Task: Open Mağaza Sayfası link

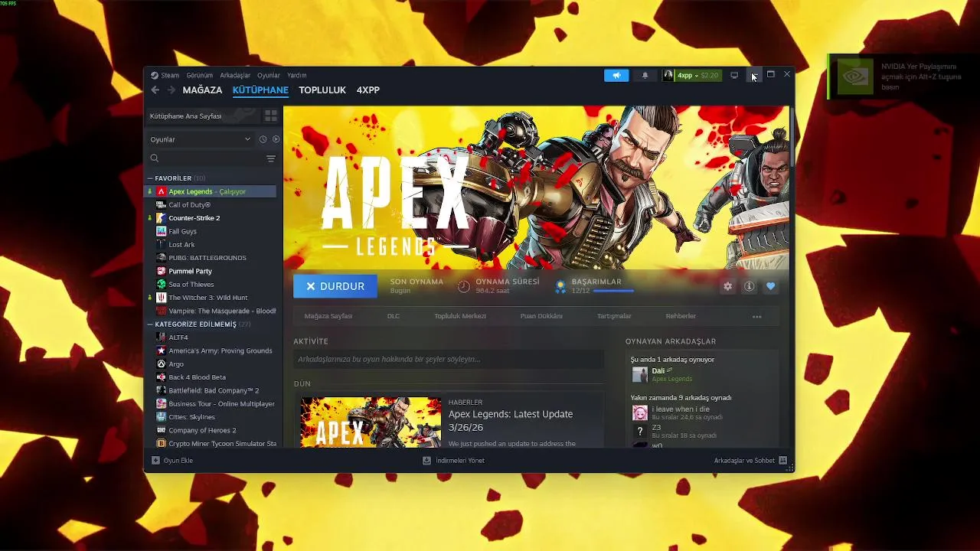Action: click(x=328, y=316)
